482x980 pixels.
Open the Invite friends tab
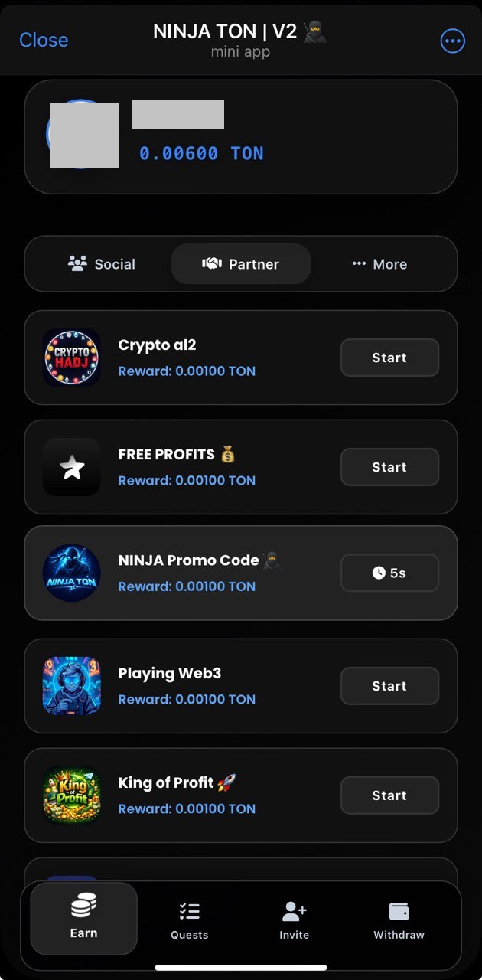click(x=294, y=920)
